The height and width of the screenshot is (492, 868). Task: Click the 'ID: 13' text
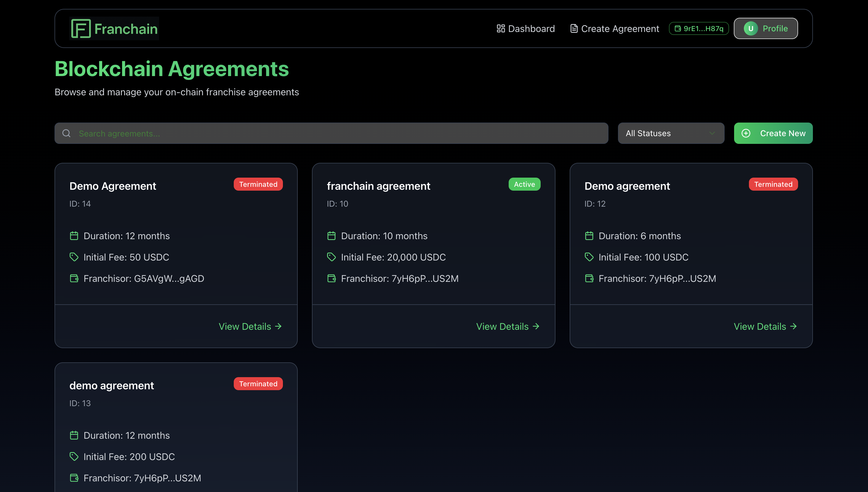click(80, 403)
